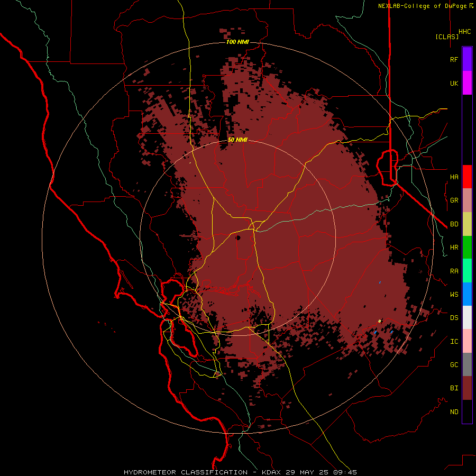The width and height of the screenshot is (476, 476).
Task: Click the ND black legend swatch
Action: pyautogui.click(x=467, y=411)
